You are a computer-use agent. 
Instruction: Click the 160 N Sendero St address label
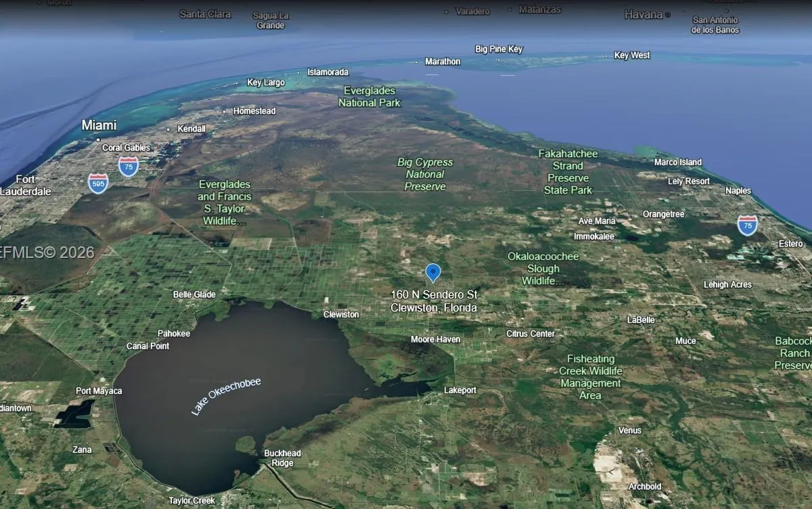(x=433, y=301)
